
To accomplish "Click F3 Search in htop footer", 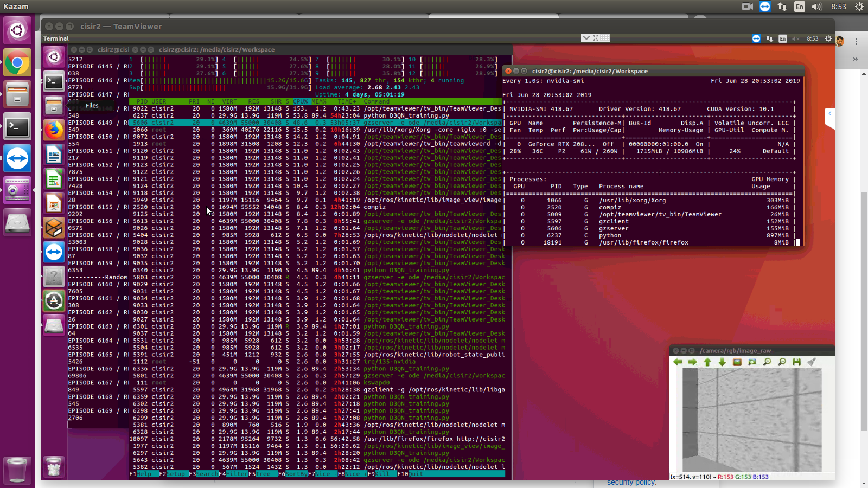I will (203, 474).
